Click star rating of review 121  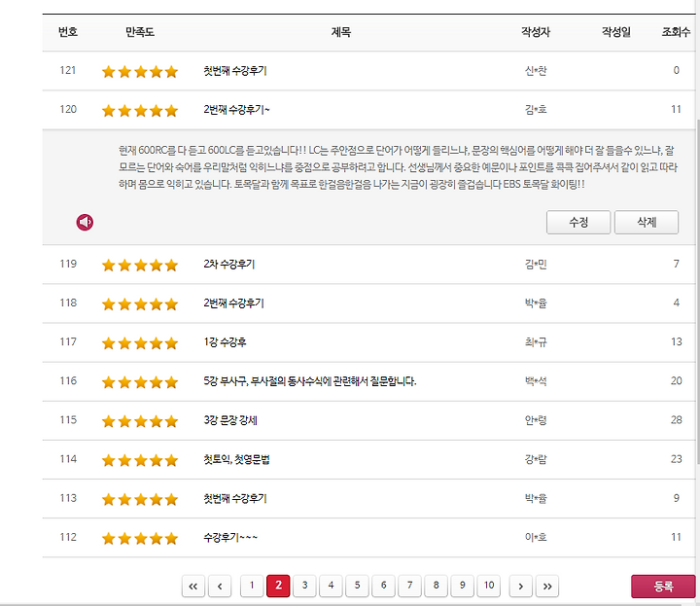[x=140, y=71]
